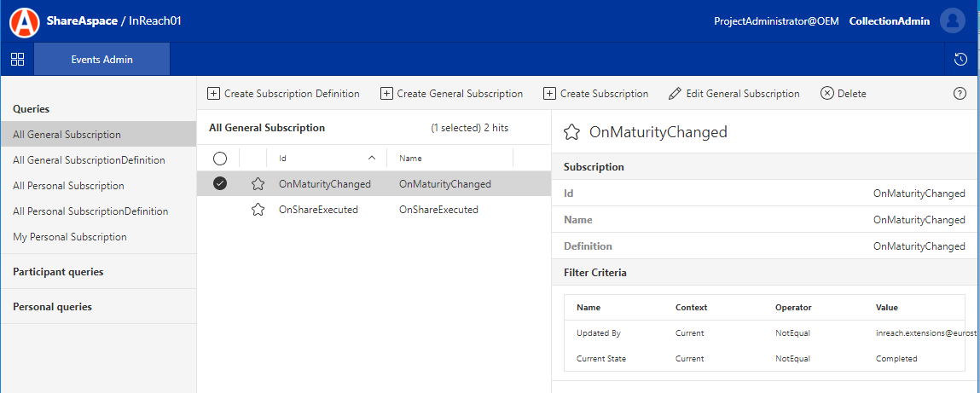
Task: Select All Personal Subscription query
Action: pyautogui.click(x=68, y=186)
